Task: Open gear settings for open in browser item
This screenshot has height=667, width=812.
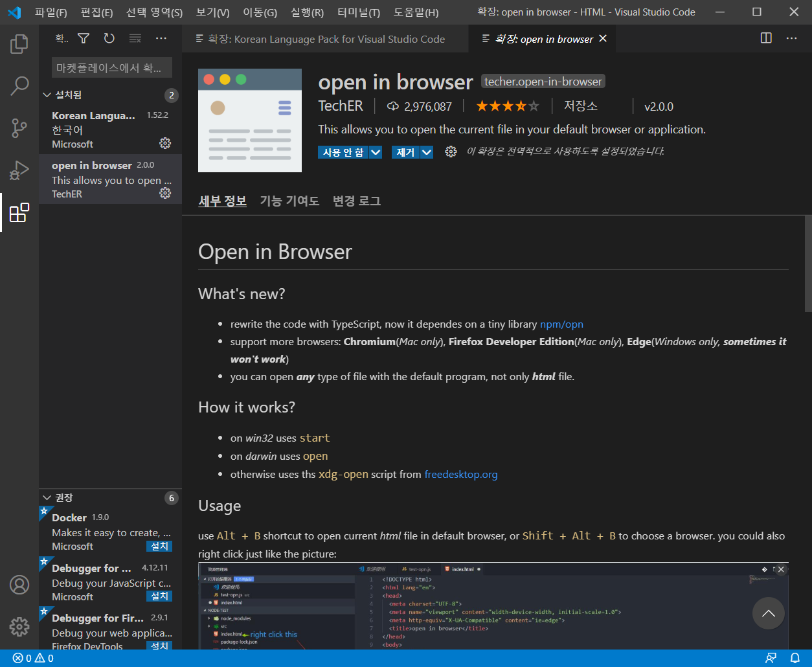Action: pyautogui.click(x=165, y=193)
